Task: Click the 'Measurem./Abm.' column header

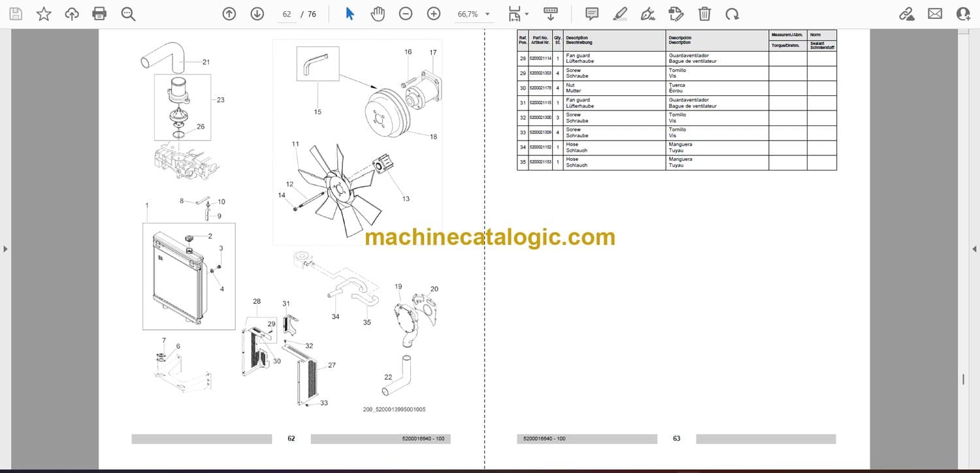Action: pos(787,34)
